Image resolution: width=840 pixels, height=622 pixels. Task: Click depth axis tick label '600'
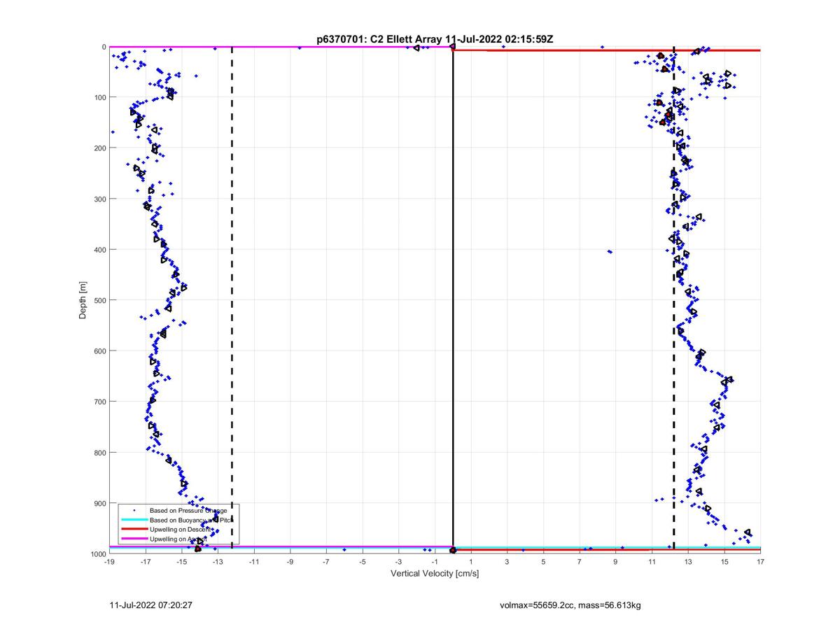point(100,351)
